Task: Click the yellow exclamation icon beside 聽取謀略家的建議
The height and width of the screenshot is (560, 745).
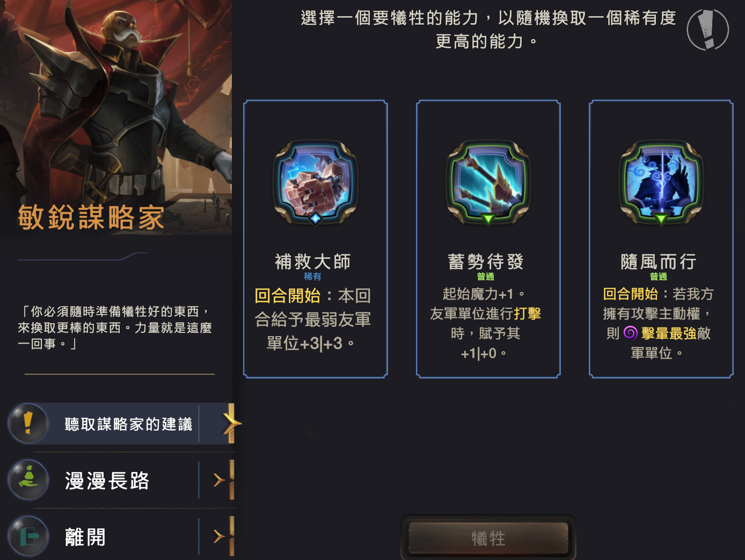Action: [28, 423]
